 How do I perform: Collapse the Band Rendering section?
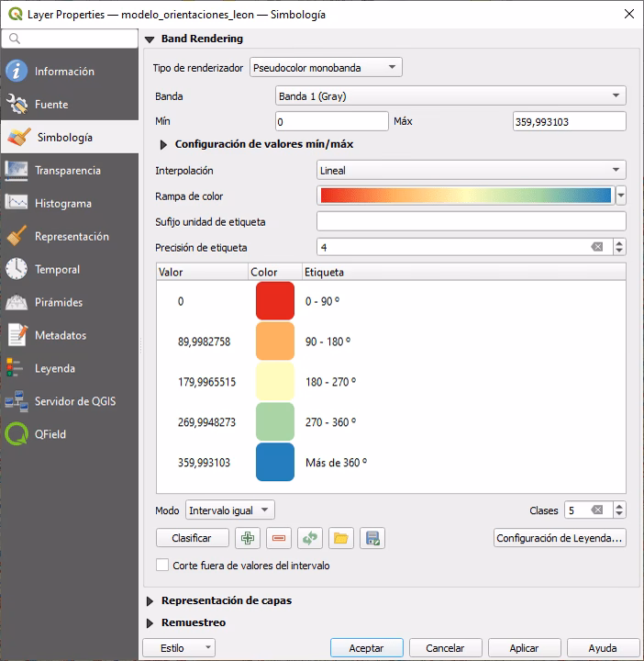pyautogui.click(x=150, y=39)
